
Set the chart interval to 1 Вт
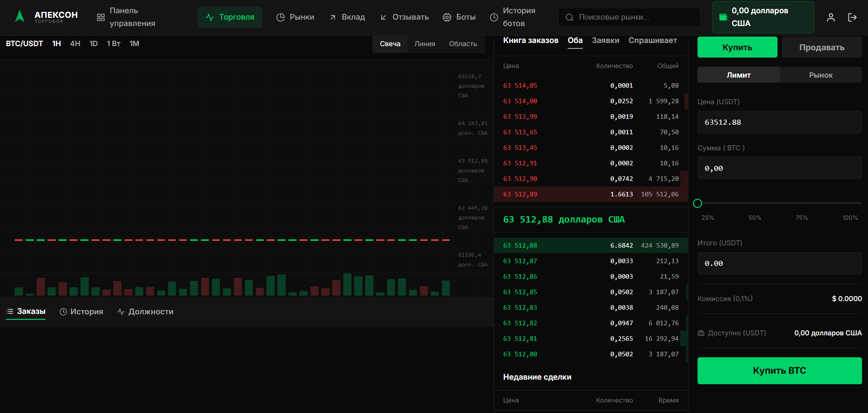coord(114,43)
